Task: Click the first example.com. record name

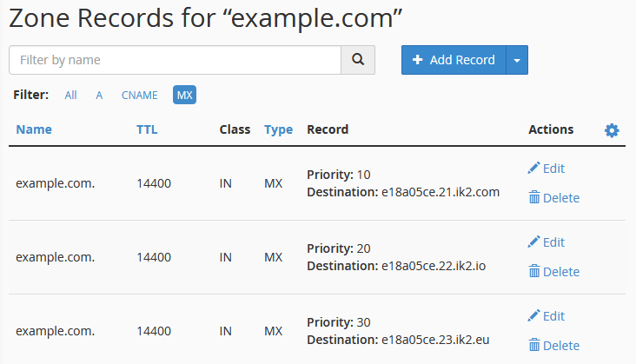Action: [56, 183]
